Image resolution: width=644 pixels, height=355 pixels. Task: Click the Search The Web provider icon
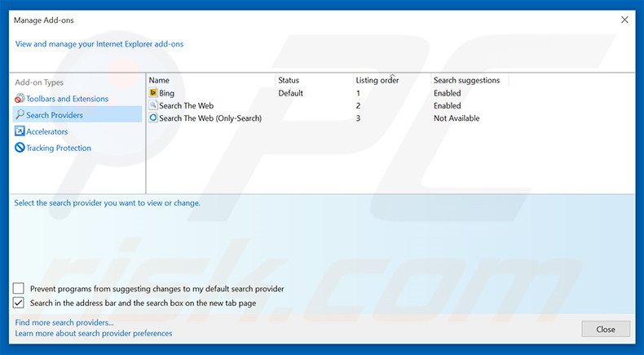click(x=153, y=105)
